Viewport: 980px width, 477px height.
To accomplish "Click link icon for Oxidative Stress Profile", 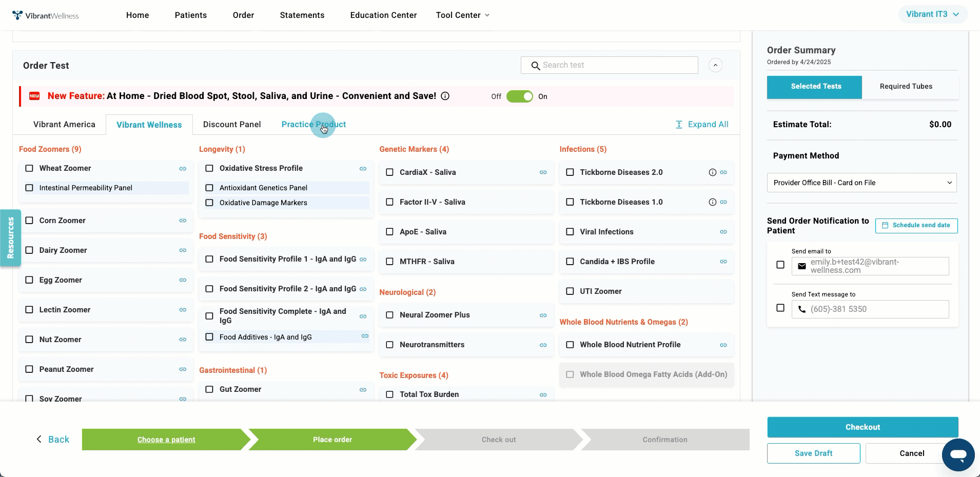I will (363, 169).
